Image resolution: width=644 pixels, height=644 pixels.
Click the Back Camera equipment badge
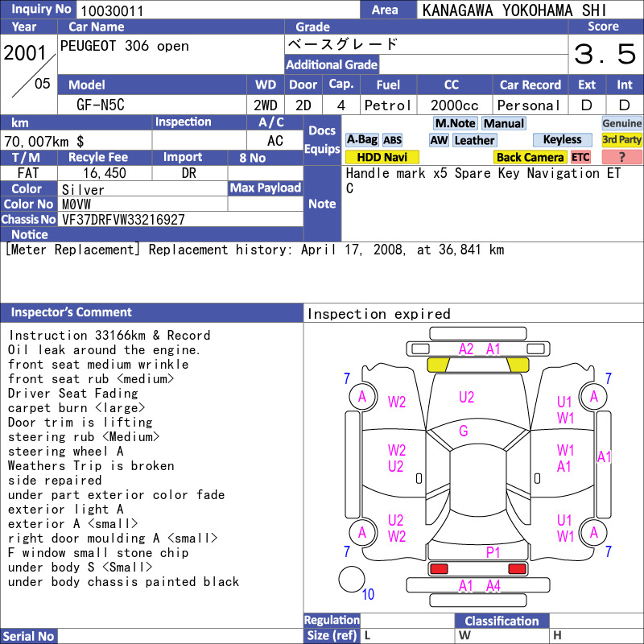pos(530,157)
